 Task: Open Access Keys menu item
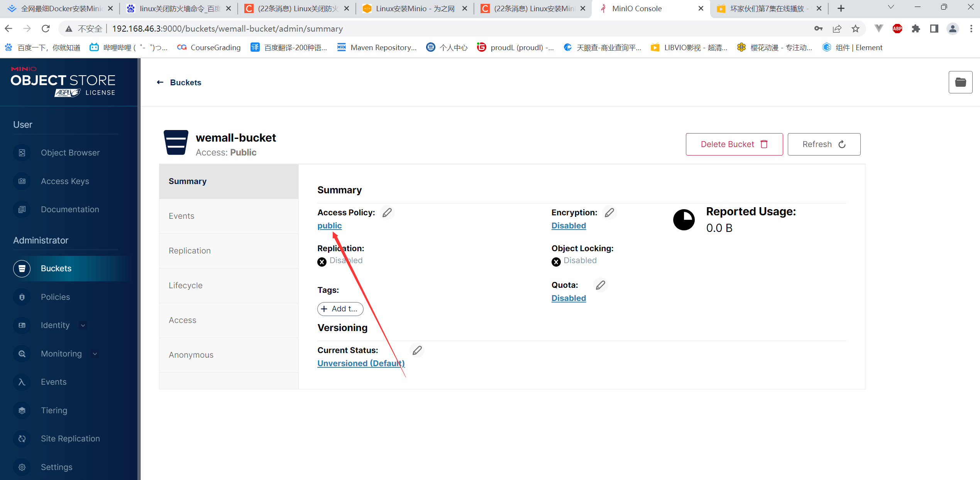(x=65, y=181)
